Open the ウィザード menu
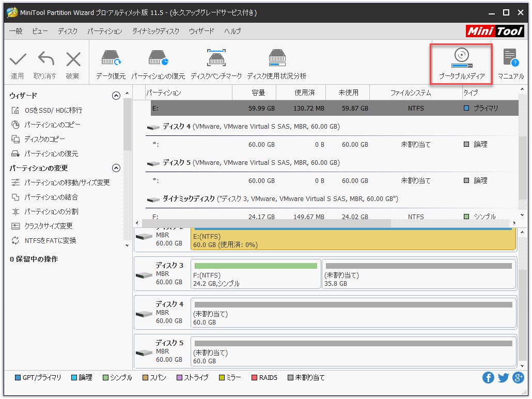Screen dimensions: 532x399 (201, 31)
